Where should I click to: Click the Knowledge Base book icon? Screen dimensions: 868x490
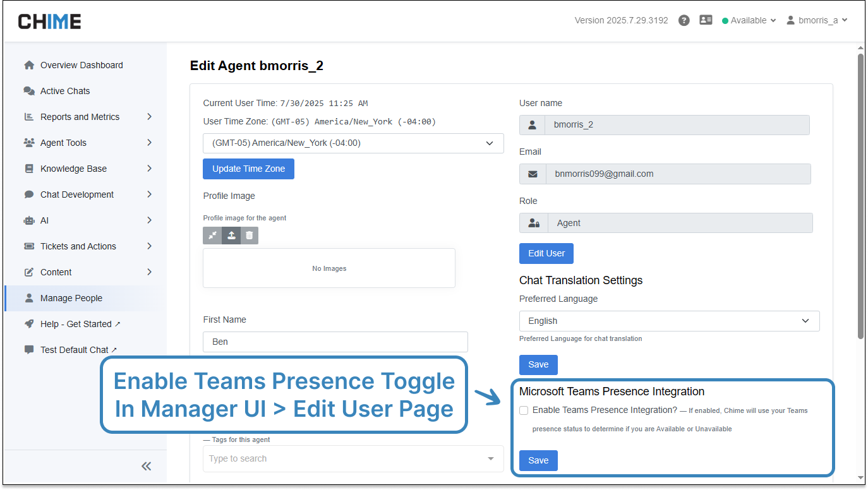pos(29,169)
